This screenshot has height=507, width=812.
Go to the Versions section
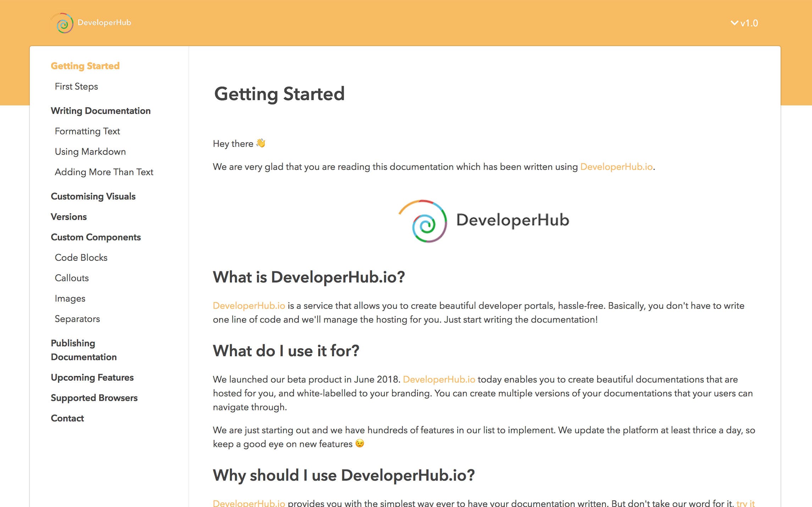click(x=68, y=217)
